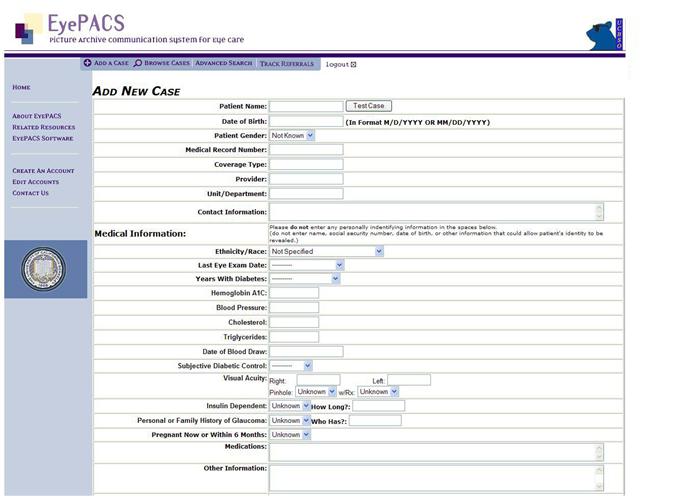
Task: Open Subjective Diabetic Control dropdown
Action: (291, 366)
